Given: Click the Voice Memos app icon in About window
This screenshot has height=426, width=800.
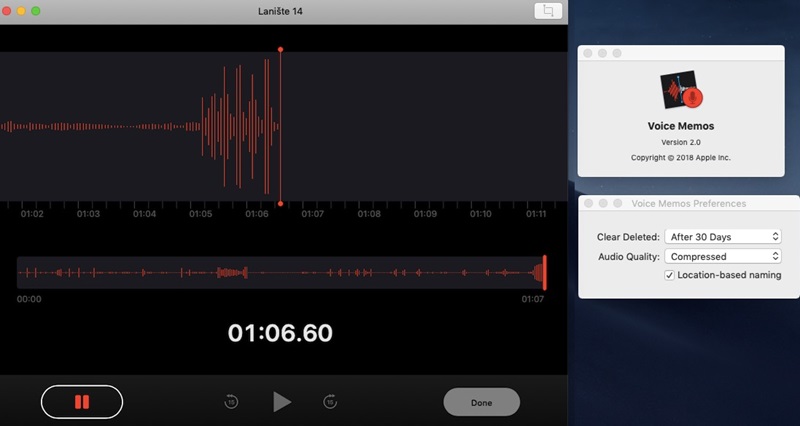Looking at the screenshot, I should 681,89.
